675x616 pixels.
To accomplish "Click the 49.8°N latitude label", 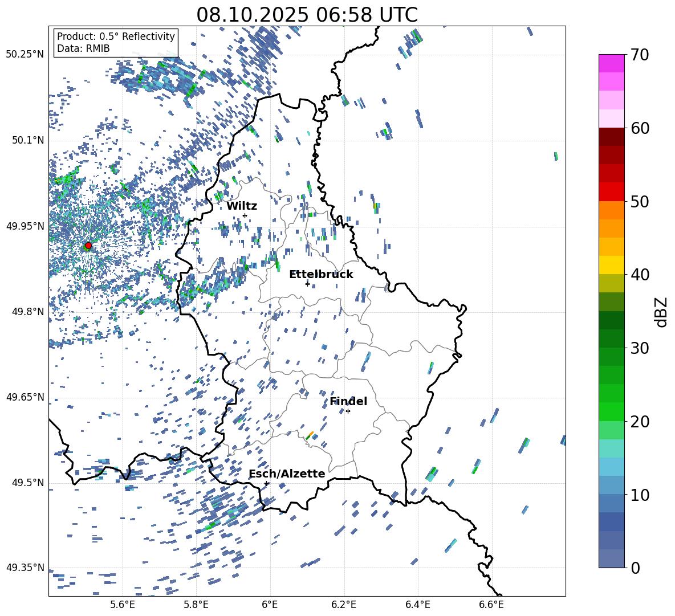I will 27,312.
